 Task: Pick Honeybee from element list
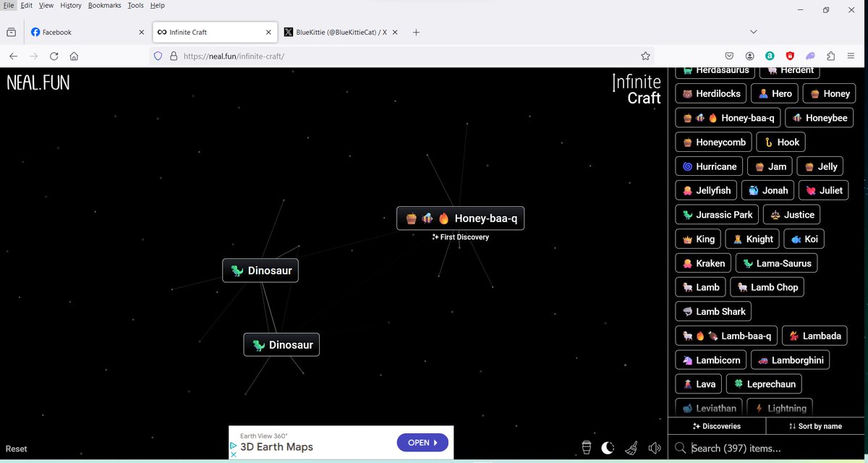tap(819, 118)
